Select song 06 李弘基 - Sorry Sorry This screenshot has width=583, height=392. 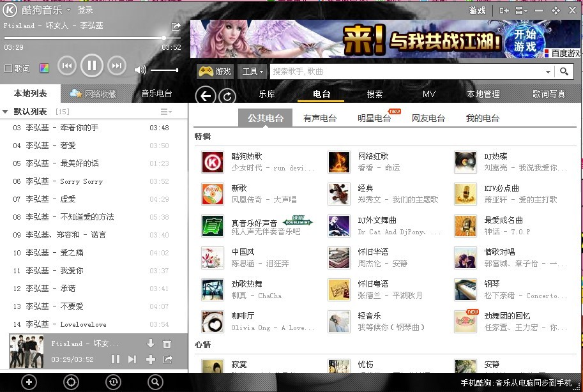[94, 181]
